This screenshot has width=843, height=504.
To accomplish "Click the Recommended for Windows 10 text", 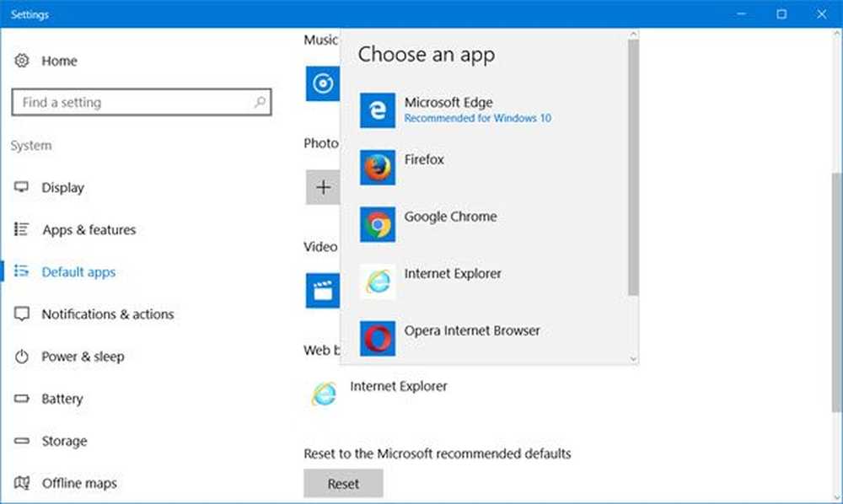I will coord(478,118).
